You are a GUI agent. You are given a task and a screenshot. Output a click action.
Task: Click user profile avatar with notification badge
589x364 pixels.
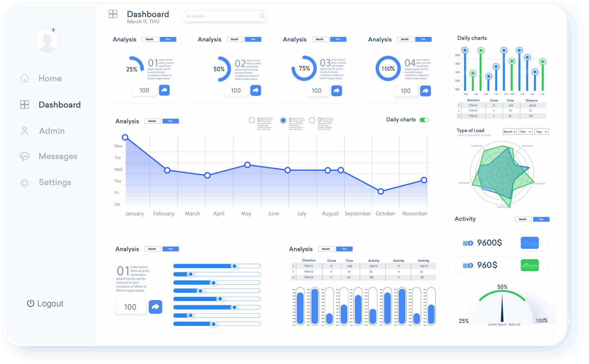47,40
